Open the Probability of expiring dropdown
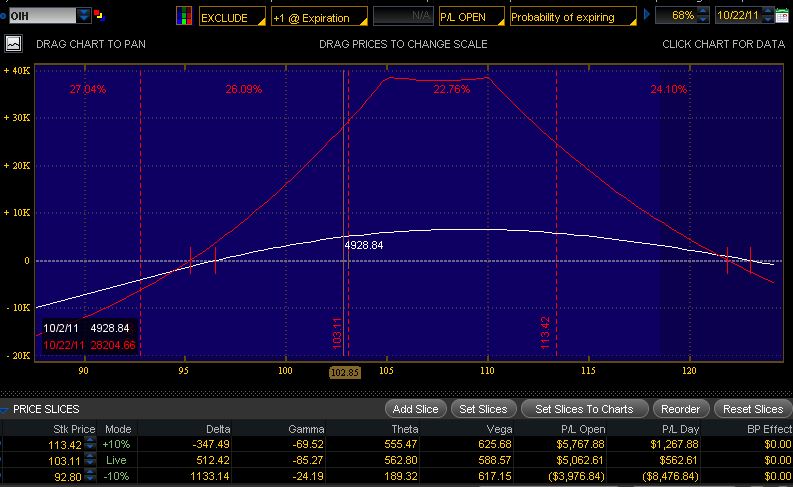This screenshot has height=487, width=793. [x=573, y=16]
